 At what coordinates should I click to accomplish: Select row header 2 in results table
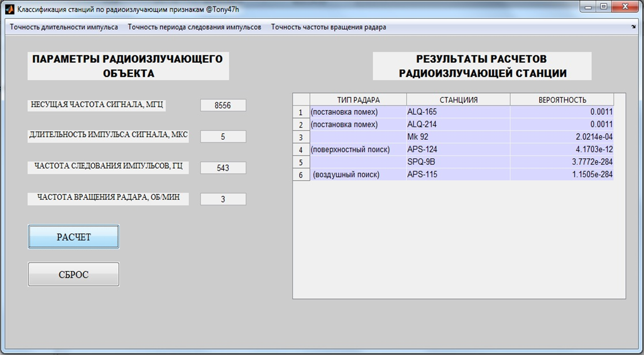(x=301, y=124)
